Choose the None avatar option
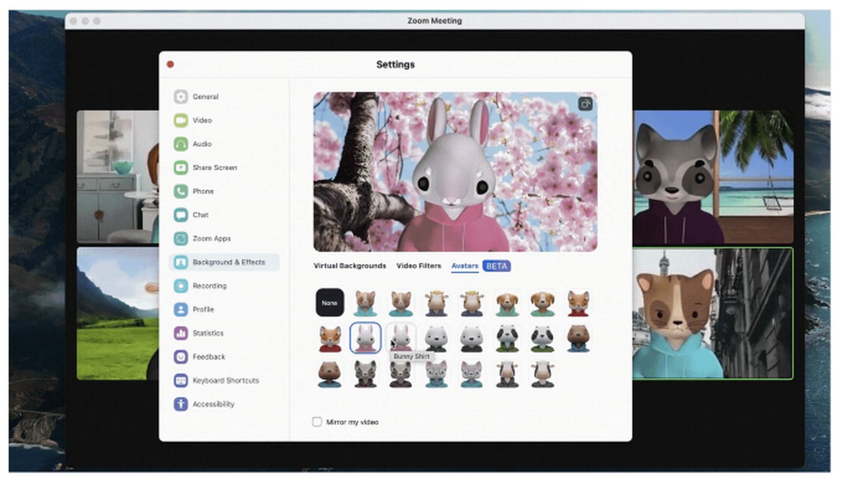Screen dimensions: 868x489 [330, 303]
